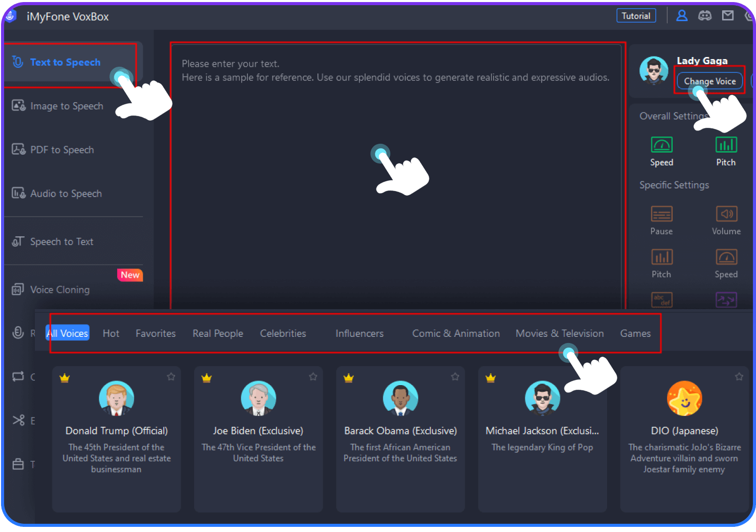The image size is (756, 532).
Task: Favorite the Barack Obama voice star
Action: (455, 377)
